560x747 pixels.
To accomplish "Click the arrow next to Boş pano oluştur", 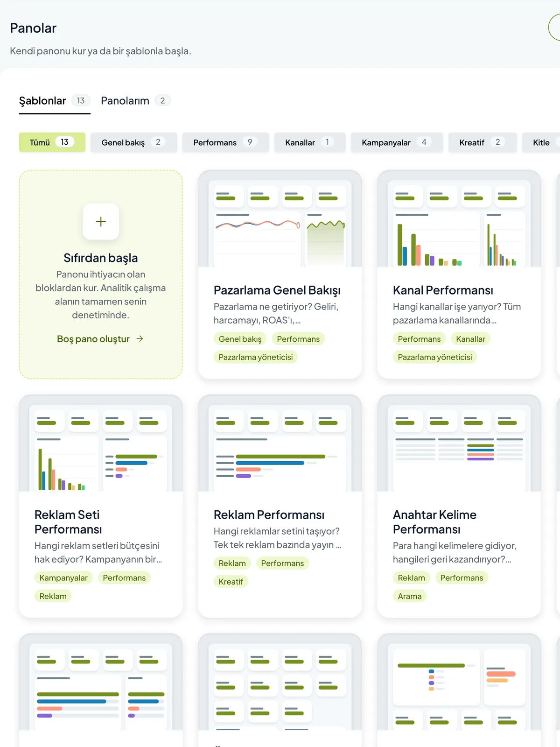I will 140,339.
